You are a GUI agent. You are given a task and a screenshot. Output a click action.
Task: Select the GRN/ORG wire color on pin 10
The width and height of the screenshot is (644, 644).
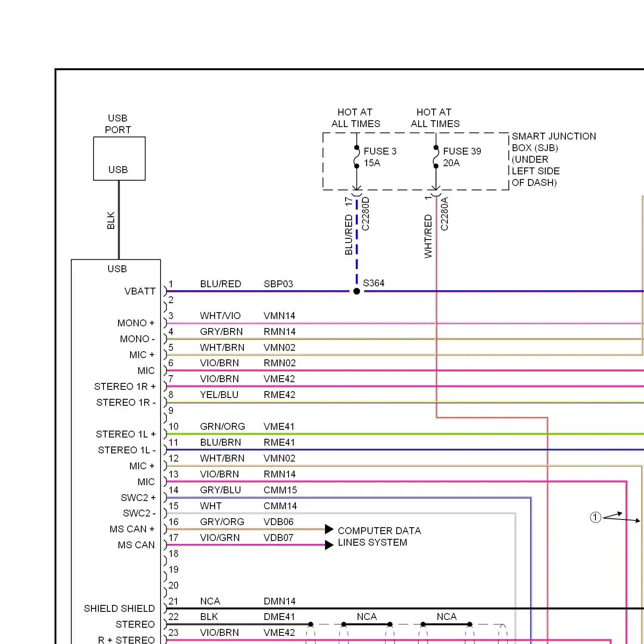coord(222,427)
